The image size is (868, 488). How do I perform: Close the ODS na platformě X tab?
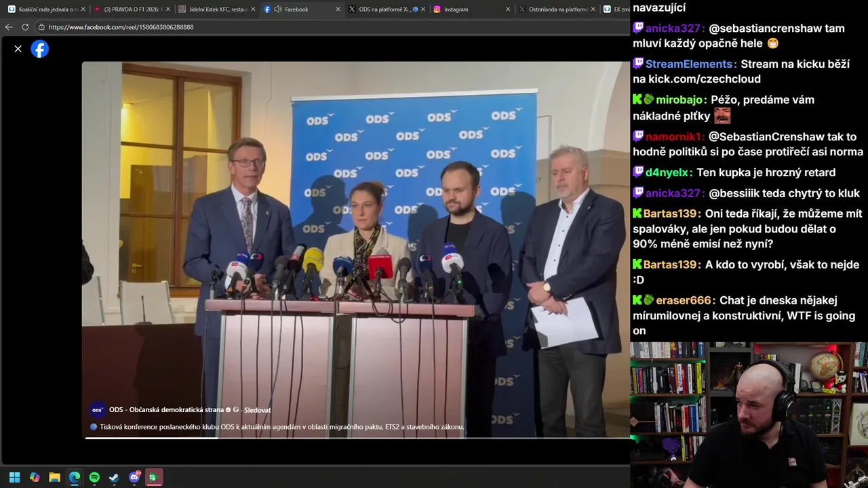coord(424,9)
